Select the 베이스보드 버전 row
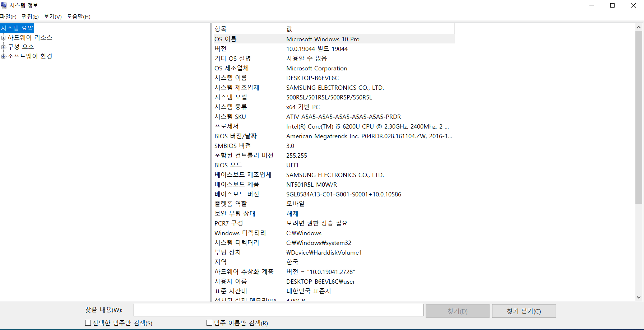This screenshot has height=330, width=644. click(x=333, y=194)
